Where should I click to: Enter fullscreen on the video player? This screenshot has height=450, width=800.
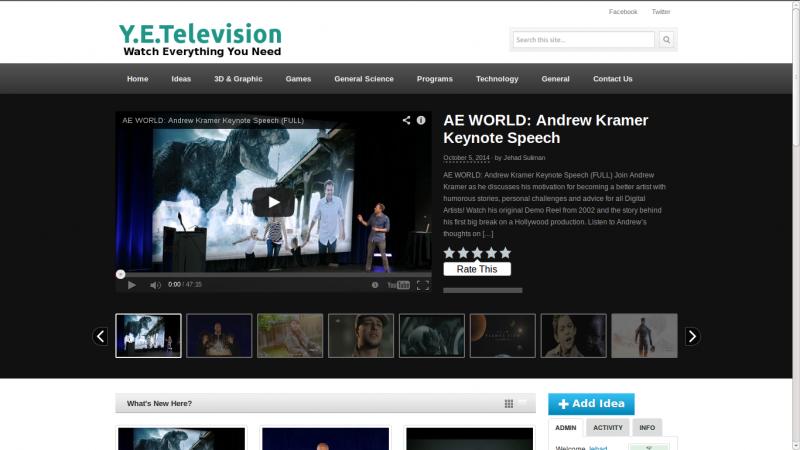(423, 285)
